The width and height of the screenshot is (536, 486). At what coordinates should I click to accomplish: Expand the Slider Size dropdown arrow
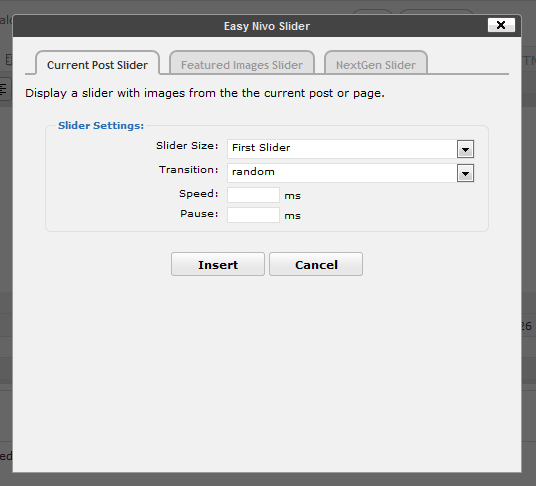465,149
